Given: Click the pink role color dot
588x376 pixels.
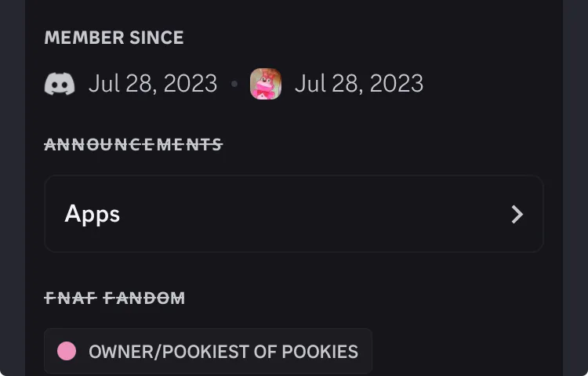Looking at the screenshot, I should [67, 351].
